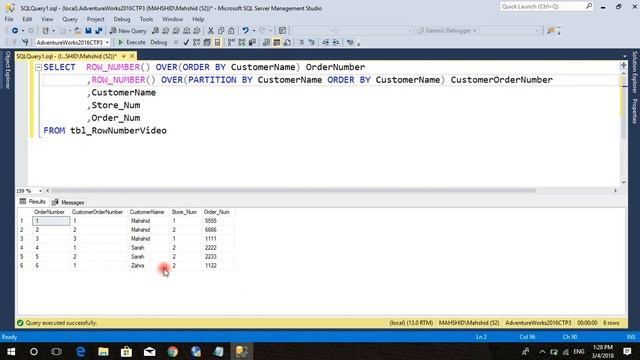Click the Change Connection icon
This screenshot has width=640, height=360.
click(25, 42)
